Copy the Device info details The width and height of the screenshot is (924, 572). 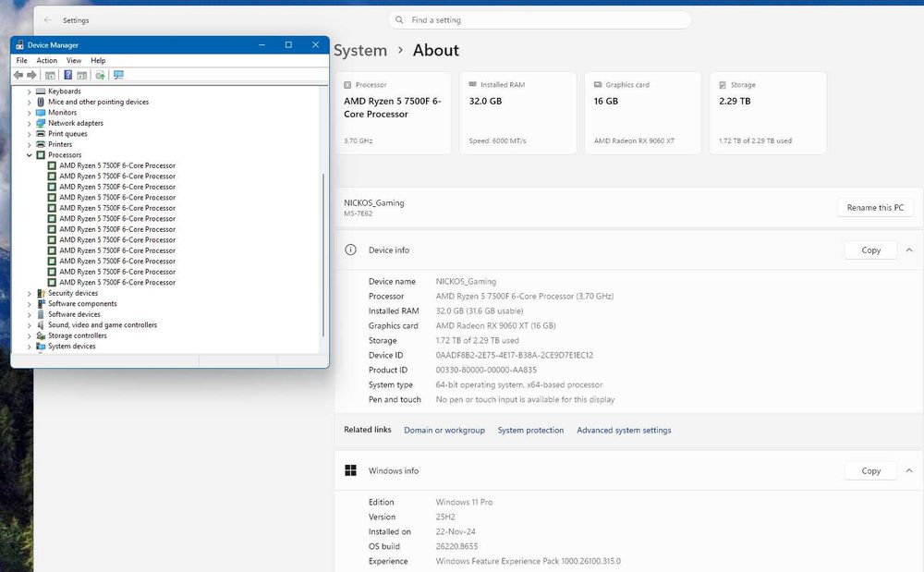click(870, 249)
